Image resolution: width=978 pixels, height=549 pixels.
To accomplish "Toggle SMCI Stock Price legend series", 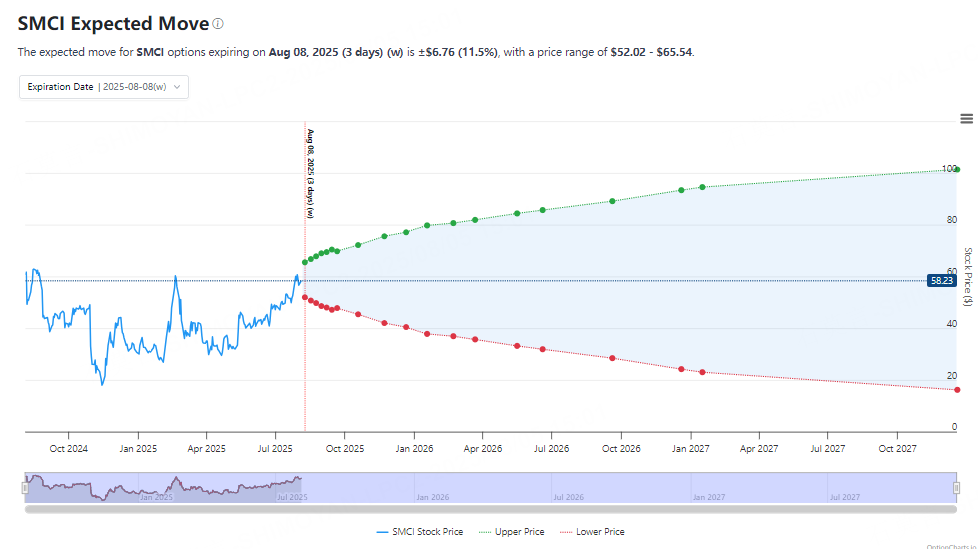I will click(x=420, y=532).
